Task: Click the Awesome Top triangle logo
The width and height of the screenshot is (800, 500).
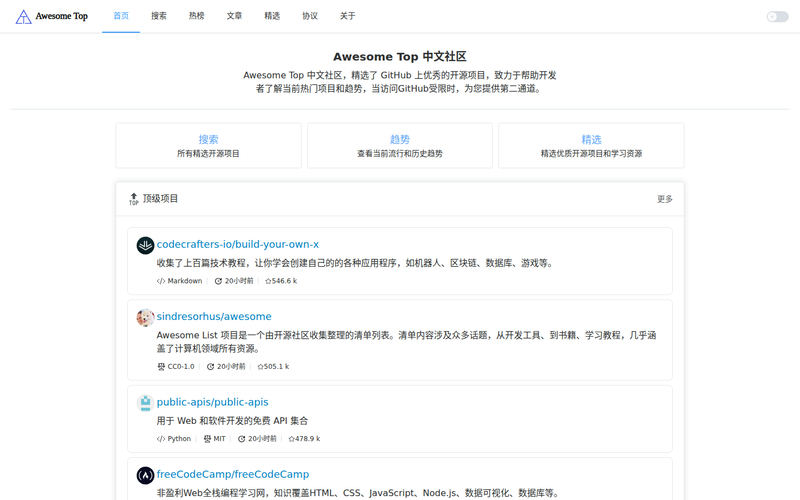Action: tap(23, 16)
